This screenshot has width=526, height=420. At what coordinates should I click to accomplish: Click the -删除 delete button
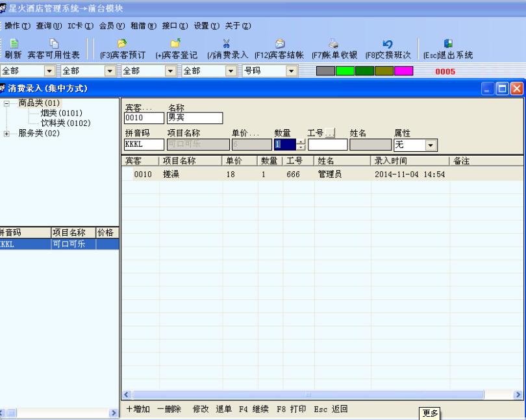click(169, 409)
